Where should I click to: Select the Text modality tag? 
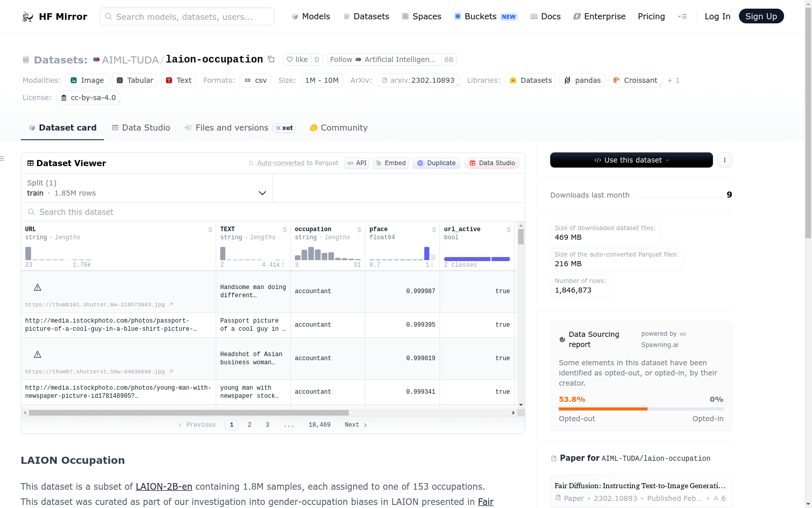[178, 80]
